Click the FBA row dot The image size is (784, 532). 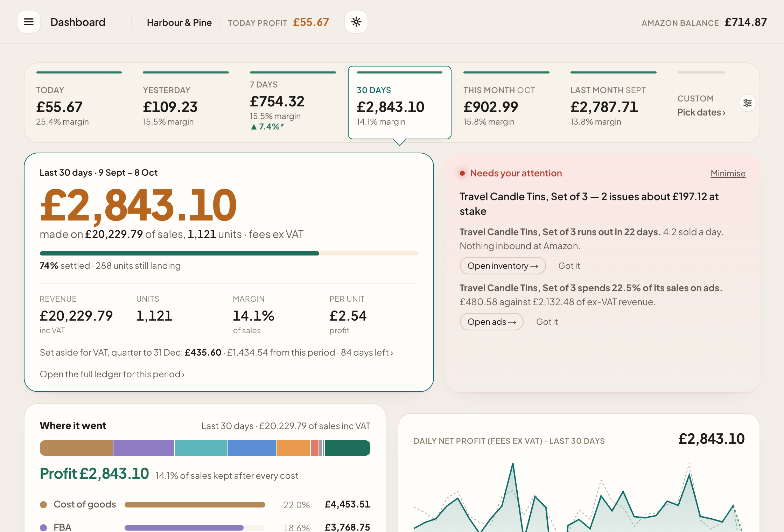[x=43, y=527]
